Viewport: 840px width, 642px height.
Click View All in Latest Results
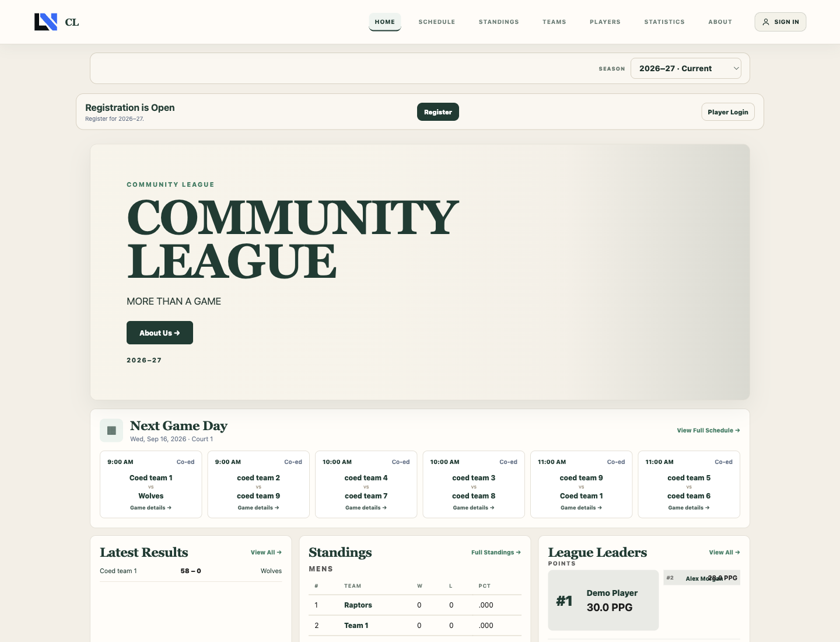tap(266, 553)
